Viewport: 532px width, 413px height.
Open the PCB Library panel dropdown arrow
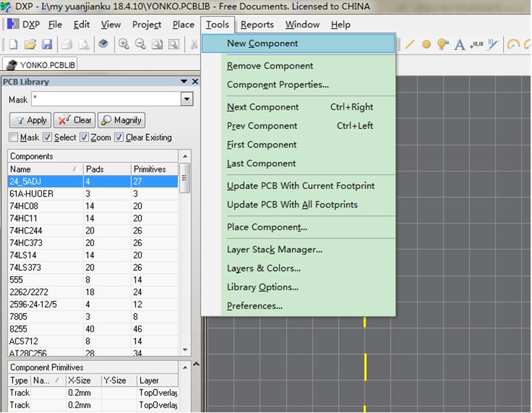(x=184, y=82)
